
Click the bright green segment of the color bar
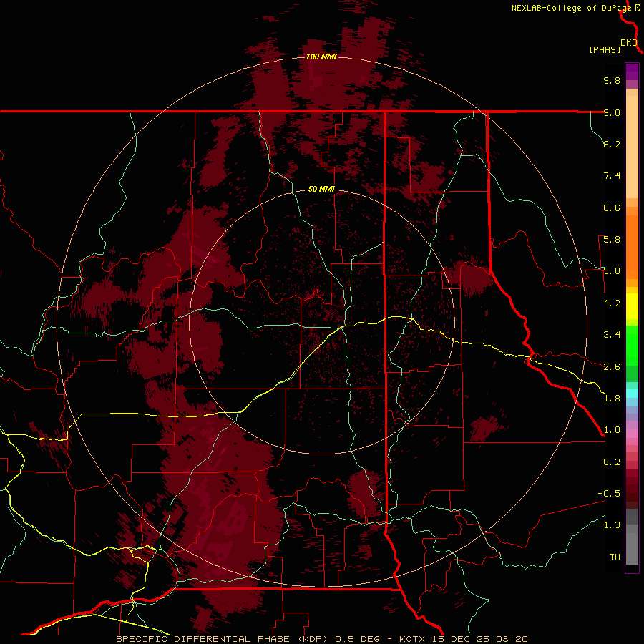point(632,346)
